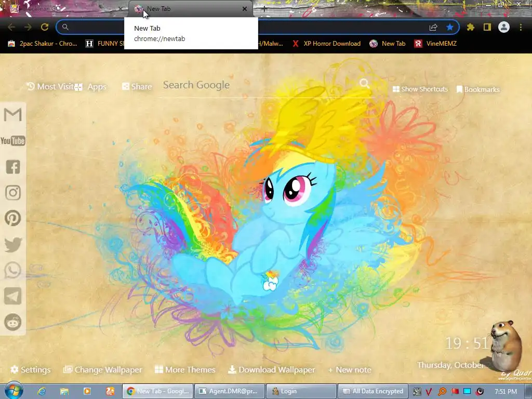Switch to New Tab - Google taskbar window
The width and height of the screenshot is (532, 399).
point(158,391)
